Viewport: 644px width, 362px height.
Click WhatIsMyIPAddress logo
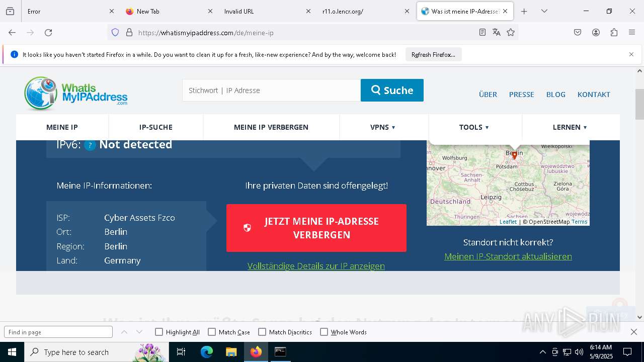click(x=75, y=94)
